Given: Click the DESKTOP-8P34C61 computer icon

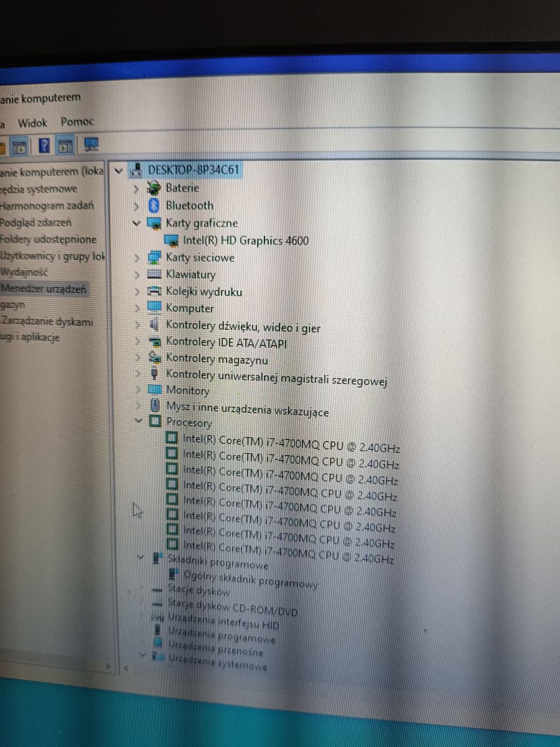Looking at the screenshot, I should (x=136, y=170).
